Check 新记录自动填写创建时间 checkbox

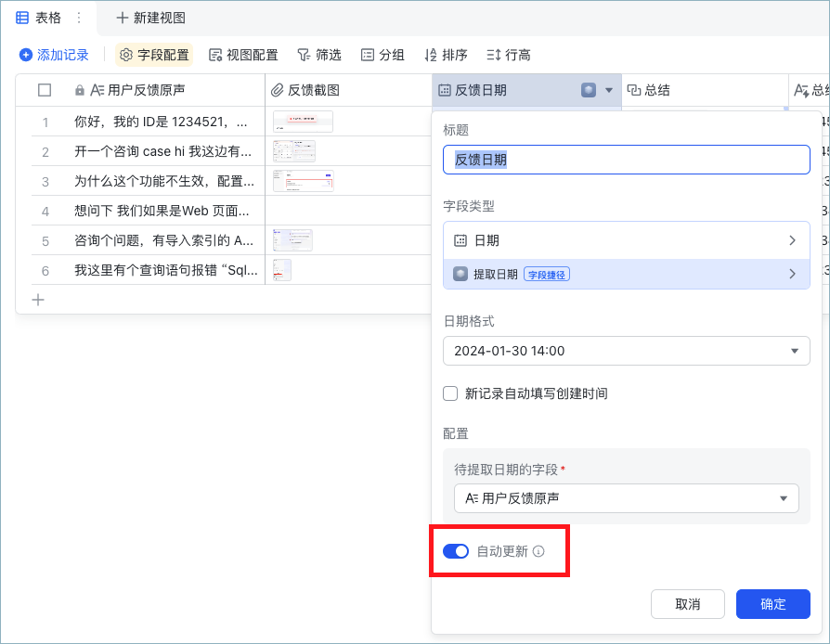450,393
